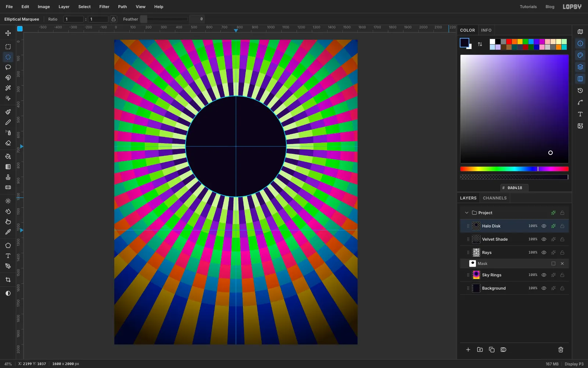Viewport: 588px width, 368px height.
Task: Hide the Sky Rings layer
Action: coord(544,275)
